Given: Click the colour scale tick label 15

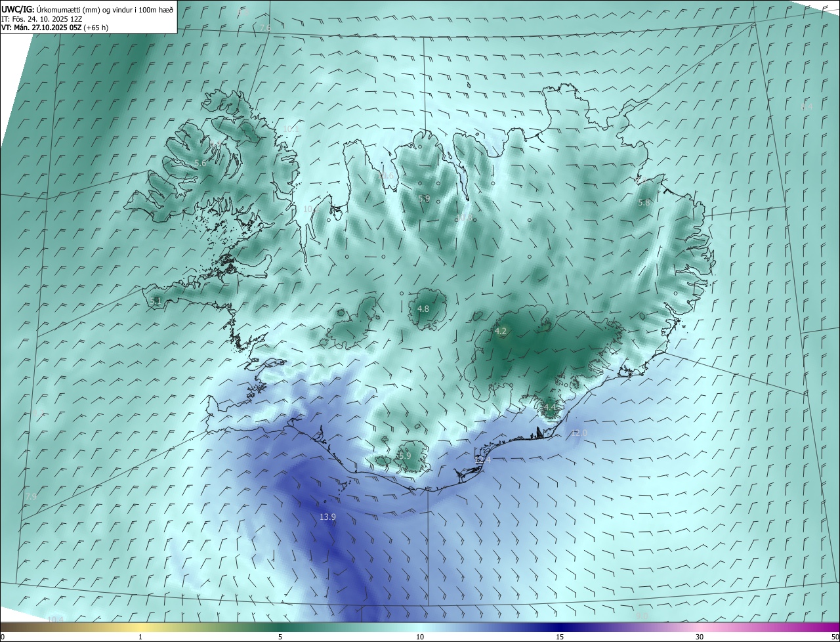Looking at the screenshot, I should pyautogui.click(x=560, y=637).
